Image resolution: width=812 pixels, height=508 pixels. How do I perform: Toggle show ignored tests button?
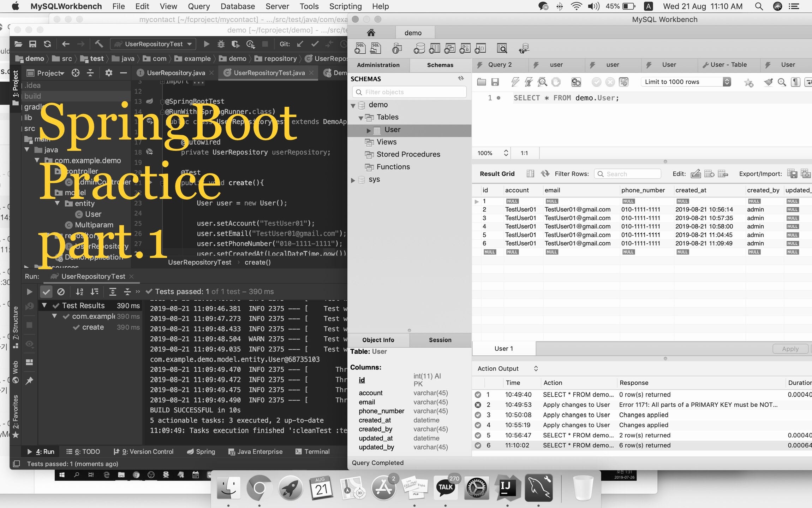click(x=61, y=292)
